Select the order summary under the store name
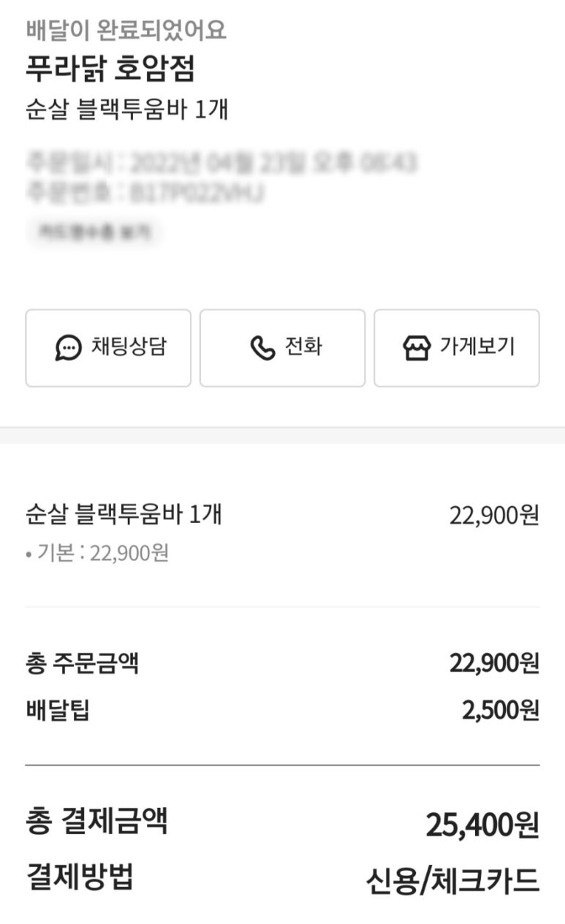 tap(127, 110)
